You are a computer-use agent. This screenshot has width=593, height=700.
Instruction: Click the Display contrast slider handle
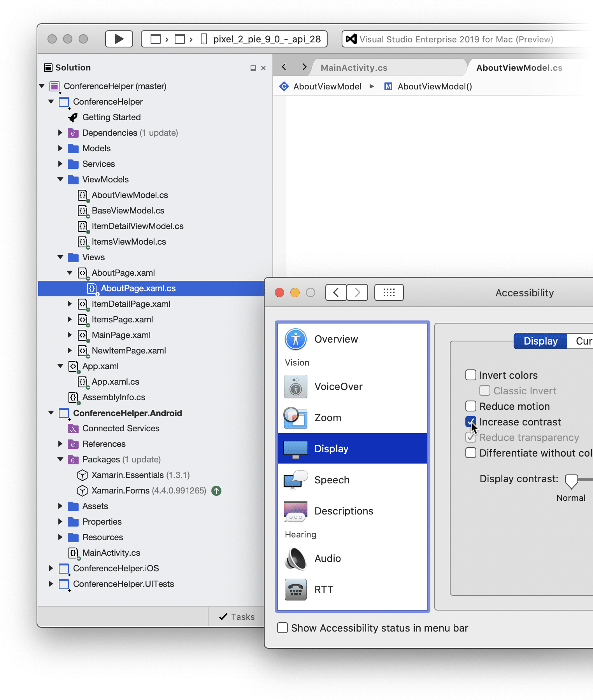pos(571,481)
